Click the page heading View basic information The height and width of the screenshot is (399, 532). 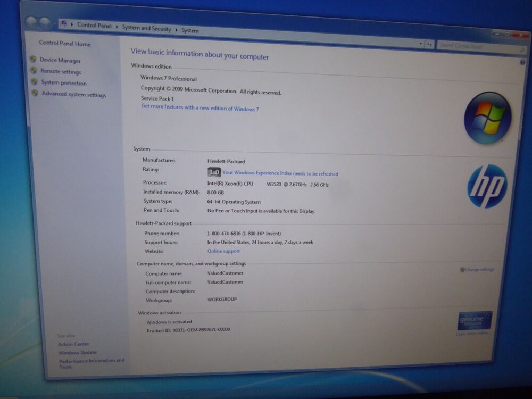pos(200,54)
